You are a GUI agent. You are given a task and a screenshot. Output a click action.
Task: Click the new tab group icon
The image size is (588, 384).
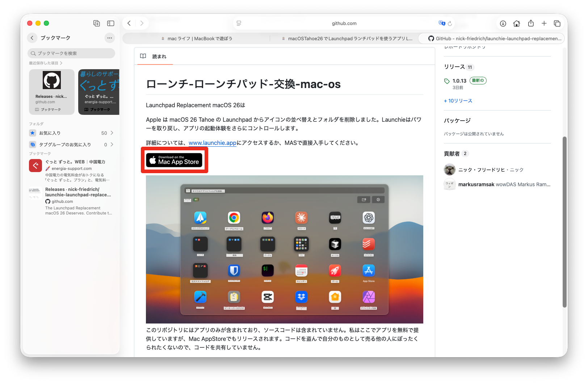tap(97, 23)
